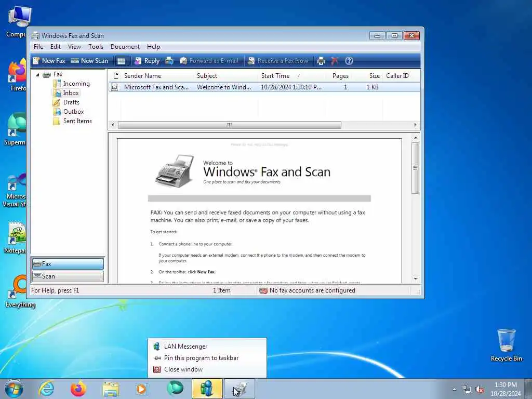Viewport: 532px width, 399px height.
Task: Sort by Subject column header
Action: pos(225,76)
